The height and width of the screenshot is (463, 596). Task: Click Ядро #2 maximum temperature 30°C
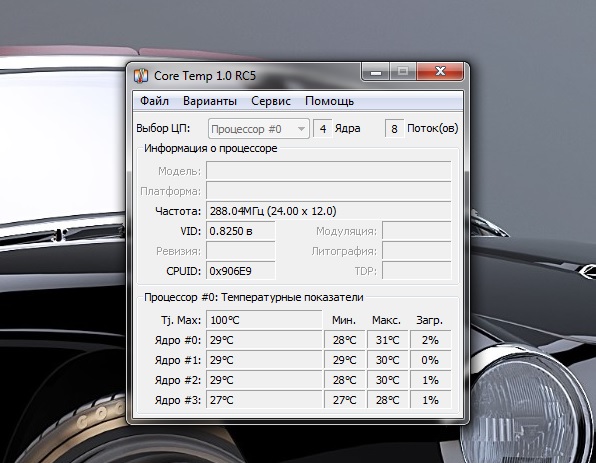[388, 380]
